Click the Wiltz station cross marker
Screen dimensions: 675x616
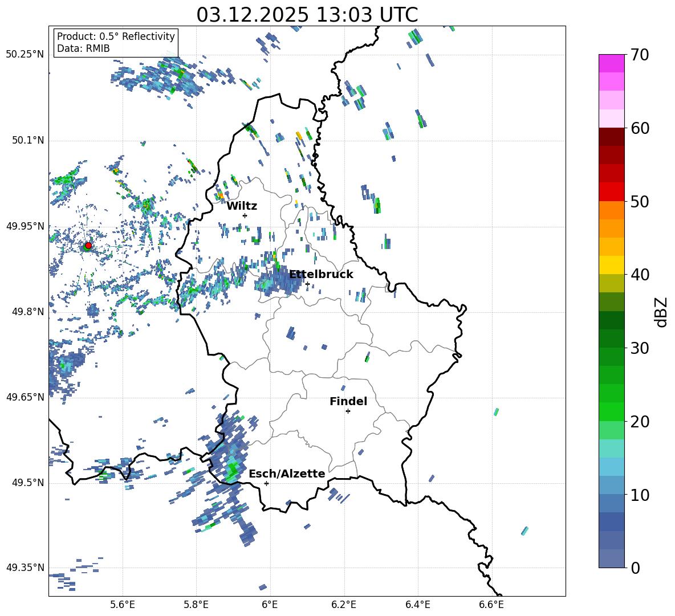[x=245, y=215]
